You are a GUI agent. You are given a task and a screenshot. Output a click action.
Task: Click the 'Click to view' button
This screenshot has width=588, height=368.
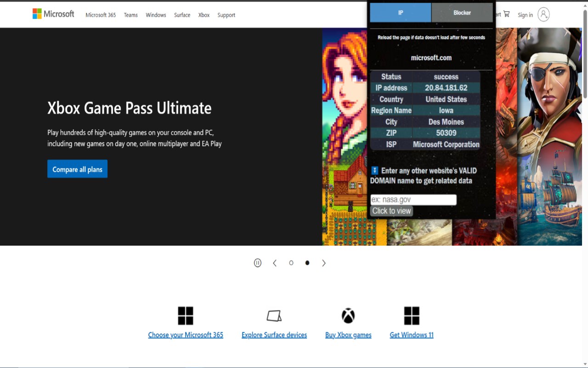[x=391, y=211]
